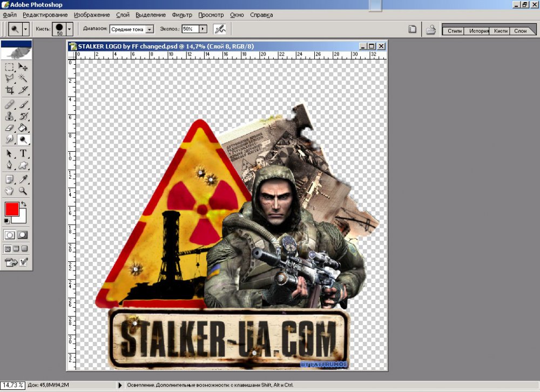Screen dimensions: 540x392
Task: Open the Справка menu
Action: click(261, 15)
